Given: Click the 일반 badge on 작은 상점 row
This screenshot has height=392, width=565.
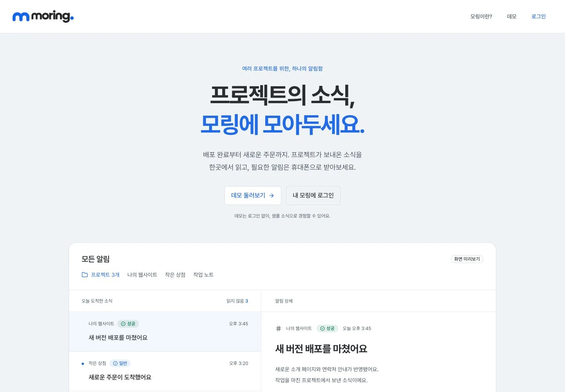Looking at the screenshot, I should pyautogui.click(x=120, y=363).
